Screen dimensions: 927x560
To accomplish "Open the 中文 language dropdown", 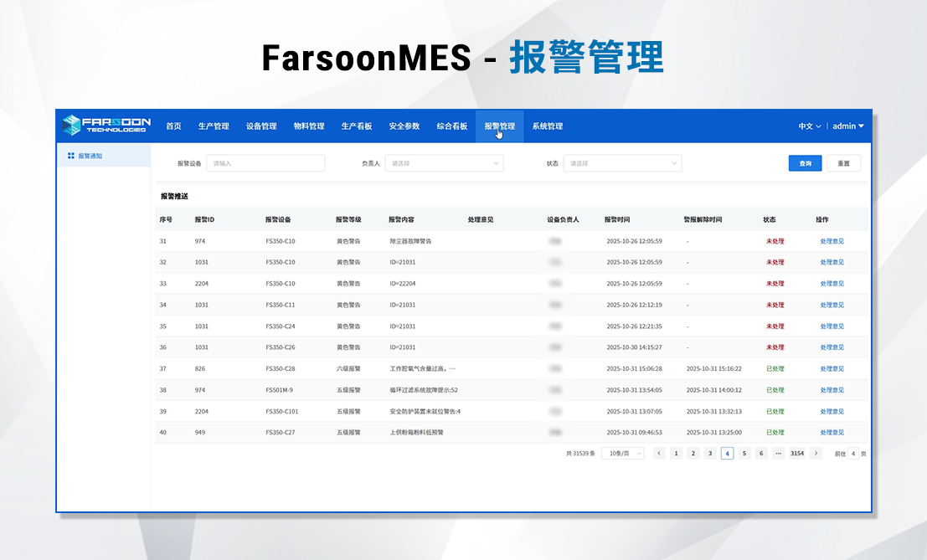I will click(x=809, y=126).
